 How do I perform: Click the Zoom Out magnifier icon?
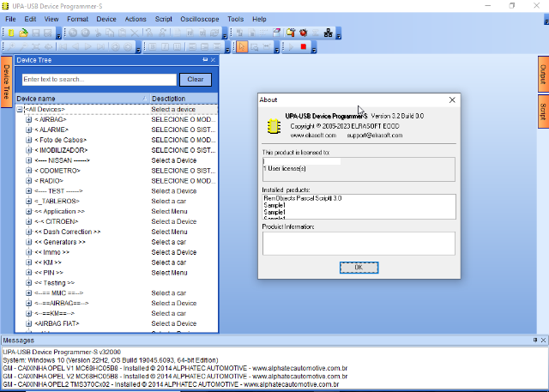coord(23,46)
